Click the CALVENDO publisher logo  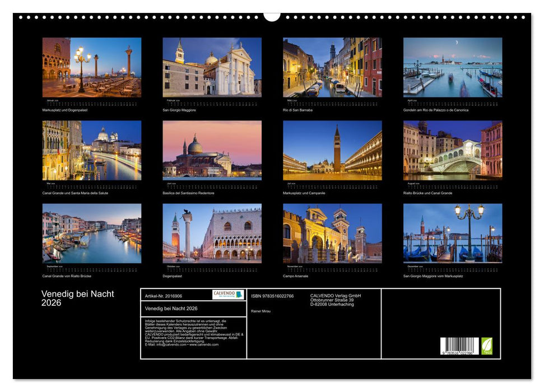coord(226,294)
